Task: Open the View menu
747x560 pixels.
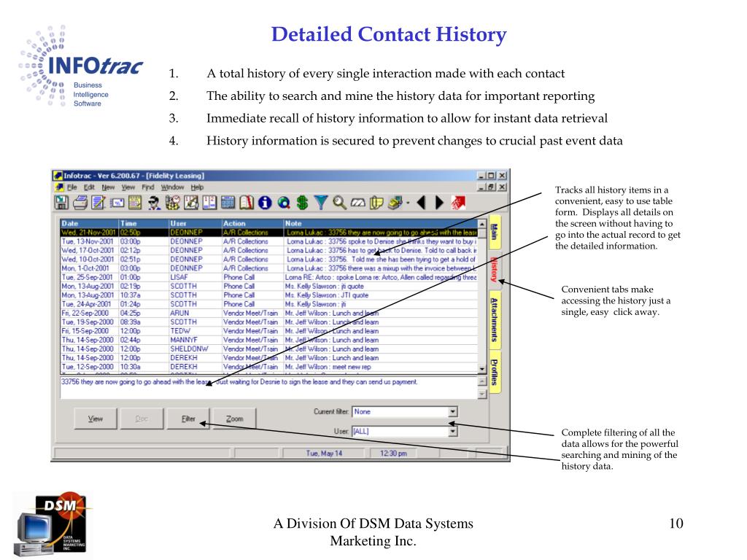Action: coord(128,187)
